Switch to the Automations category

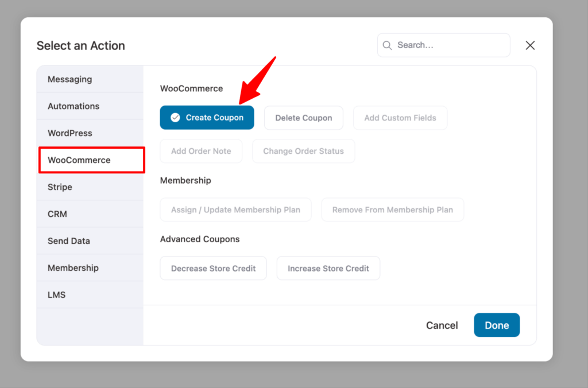tap(90, 106)
